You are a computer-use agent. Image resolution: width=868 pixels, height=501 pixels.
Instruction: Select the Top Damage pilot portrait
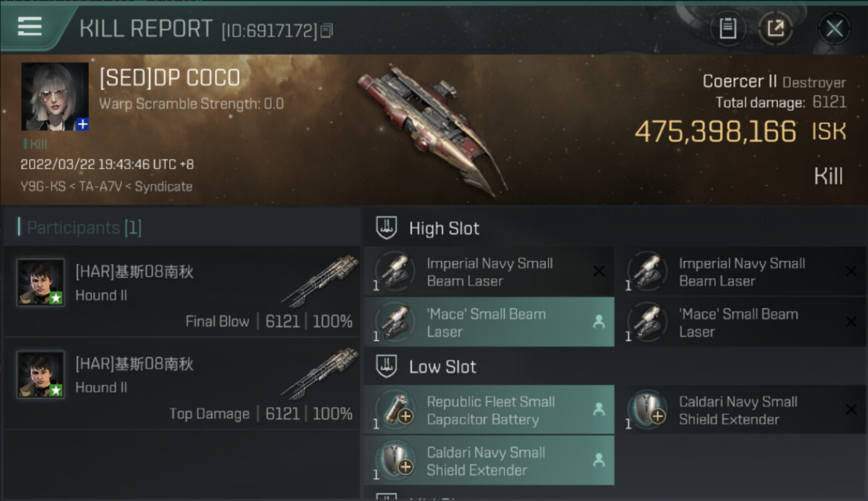pyautogui.click(x=41, y=375)
